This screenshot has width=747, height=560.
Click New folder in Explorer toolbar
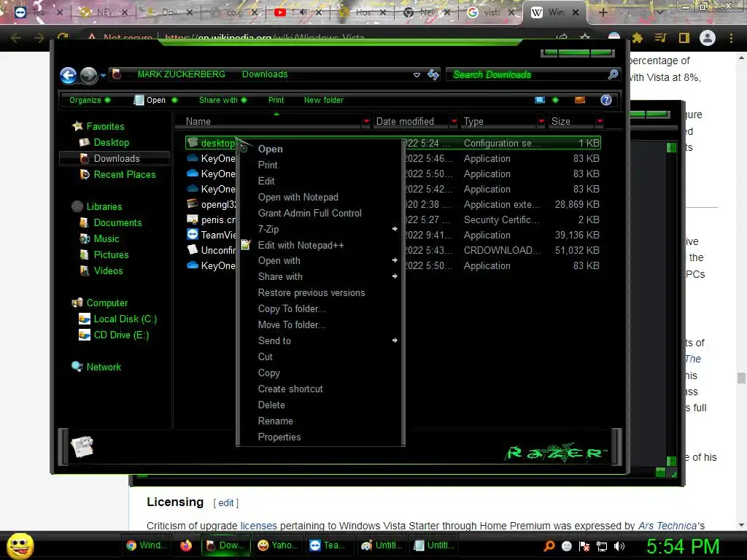[323, 100]
